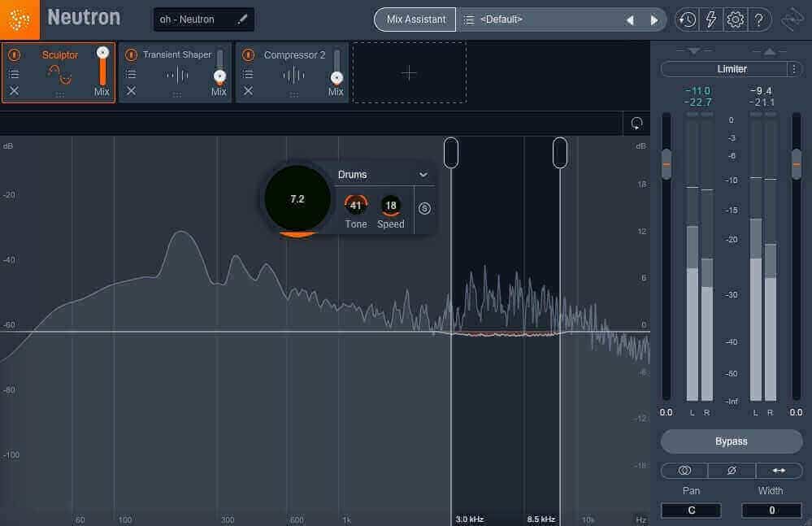Remove the Sculptor module
The image size is (812, 526).
click(14, 90)
